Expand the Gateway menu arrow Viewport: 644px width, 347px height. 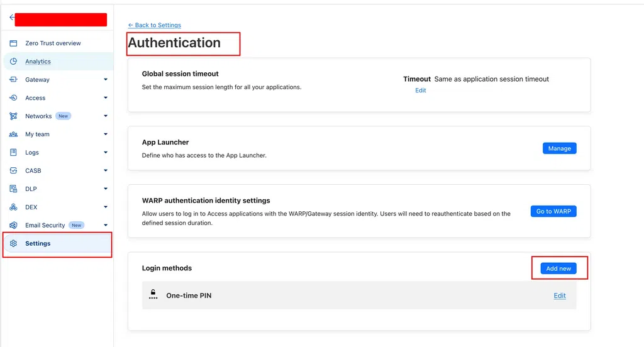click(x=106, y=80)
